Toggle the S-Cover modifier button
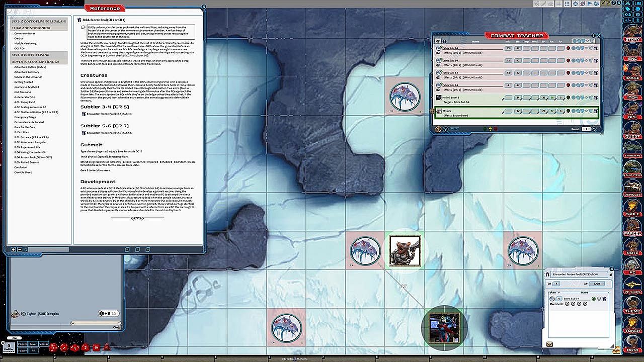This screenshot has width=644, height=362. click(44, 344)
